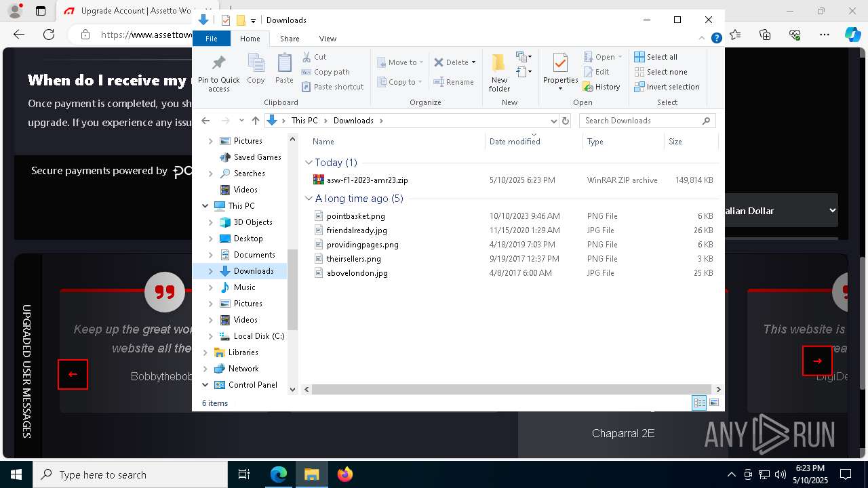Viewport: 868px width, 488px height.
Task: Click the Paste ribbon icon
Action: click(x=284, y=69)
